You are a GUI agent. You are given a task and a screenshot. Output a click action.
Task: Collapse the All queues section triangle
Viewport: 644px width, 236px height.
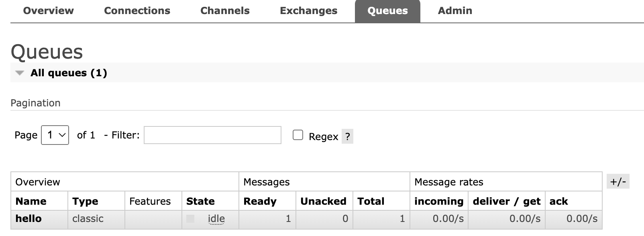tap(19, 73)
